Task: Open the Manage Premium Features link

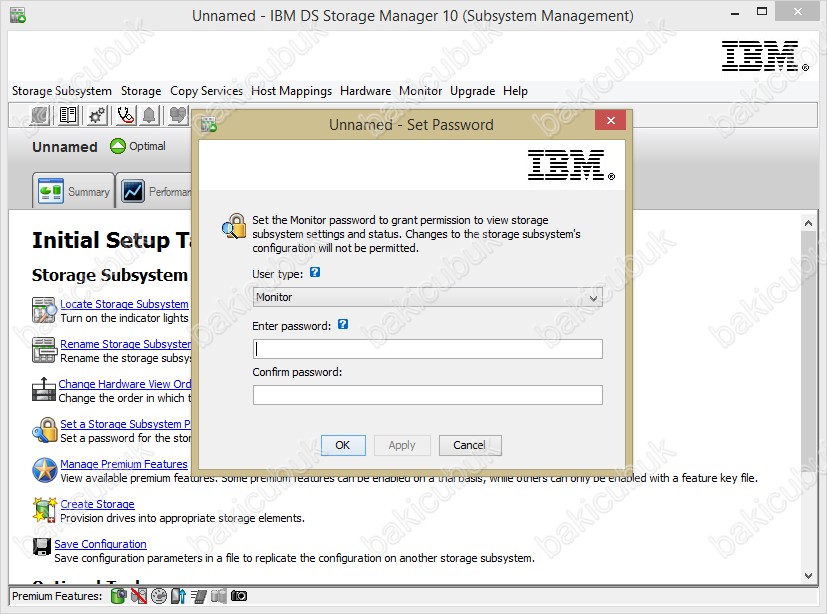Action: click(x=124, y=464)
